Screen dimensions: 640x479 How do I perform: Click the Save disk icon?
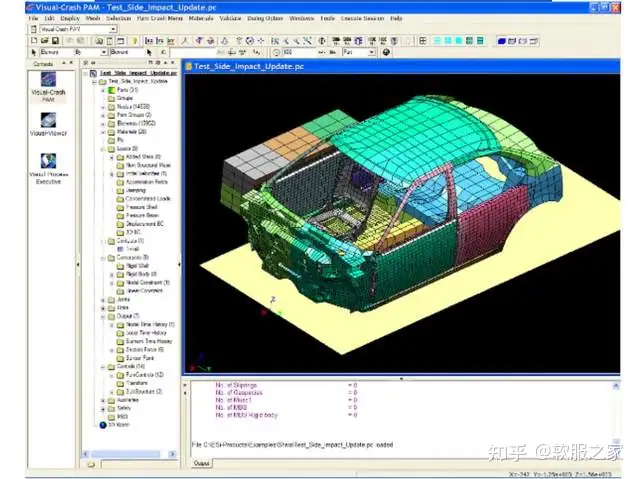point(55,40)
